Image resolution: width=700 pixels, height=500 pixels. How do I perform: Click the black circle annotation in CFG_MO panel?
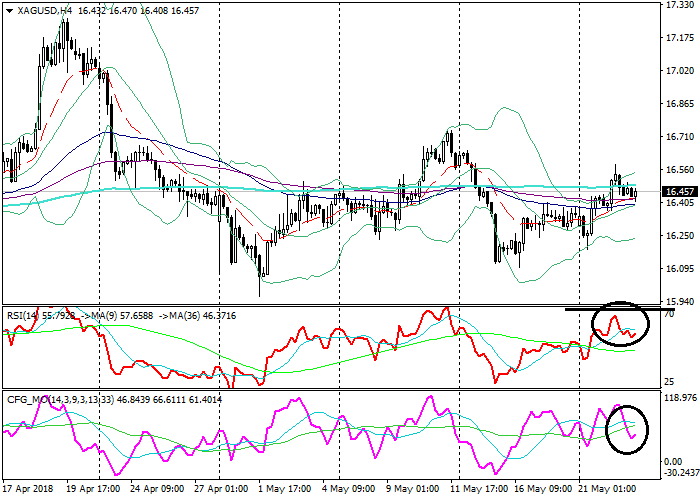pos(628,430)
